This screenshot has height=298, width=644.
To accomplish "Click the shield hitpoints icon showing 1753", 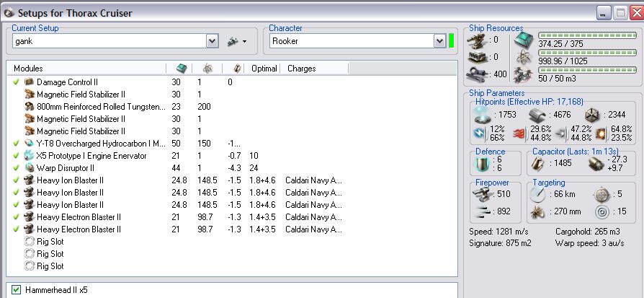I will pyautogui.click(x=482, y=115).
